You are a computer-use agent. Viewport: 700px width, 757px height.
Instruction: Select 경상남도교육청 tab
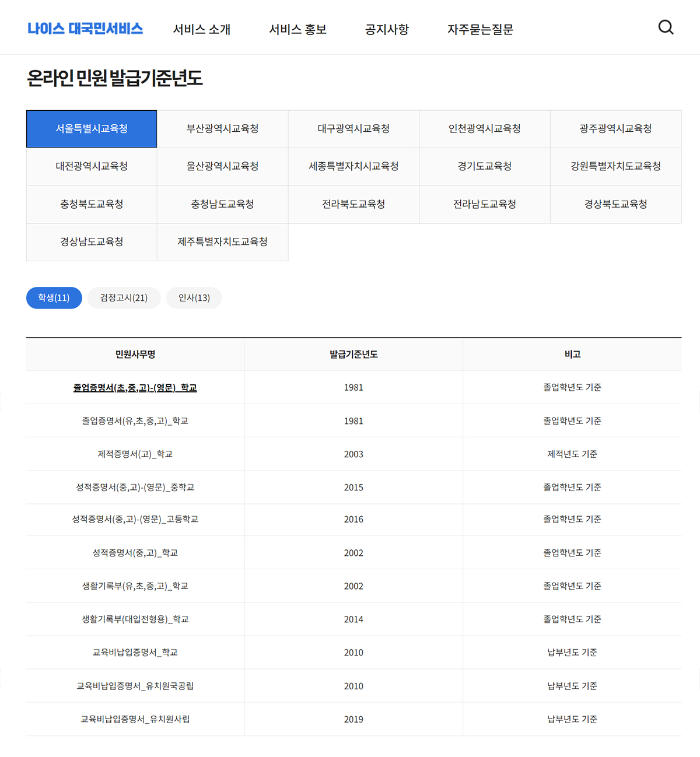(92, 242)
